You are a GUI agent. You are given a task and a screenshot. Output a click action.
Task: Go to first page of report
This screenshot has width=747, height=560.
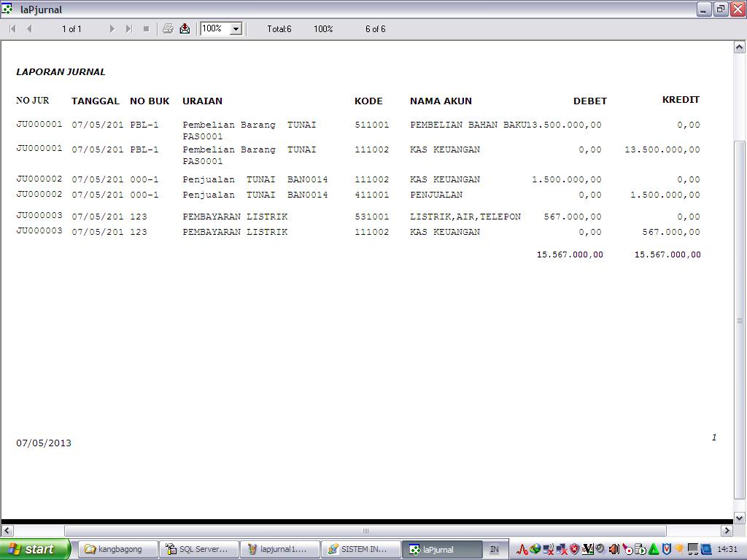12,28
